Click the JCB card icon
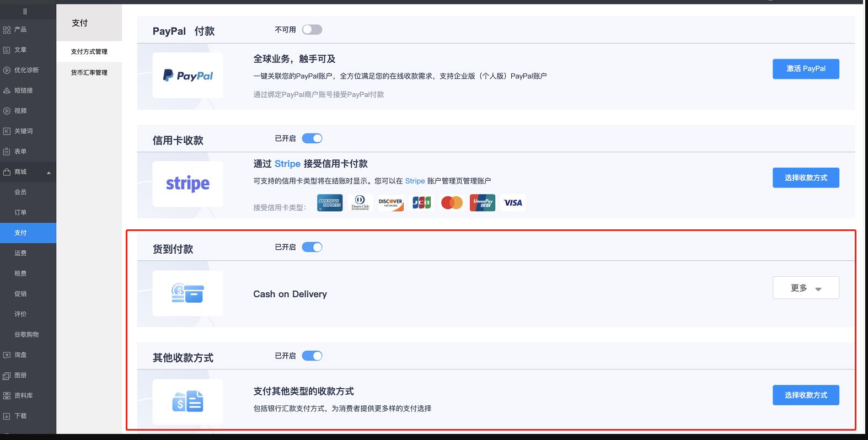The width and height of the screenshot is (868, 440). click(x=421, y=203)
